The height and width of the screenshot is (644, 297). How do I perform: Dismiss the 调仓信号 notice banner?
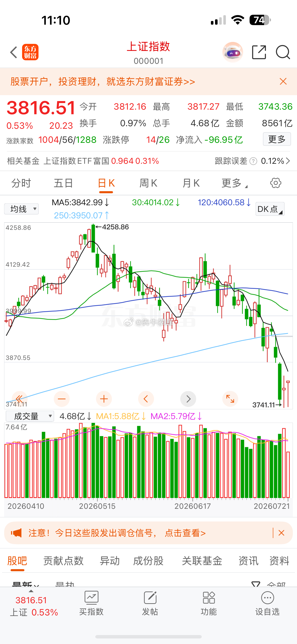[281, 533]
